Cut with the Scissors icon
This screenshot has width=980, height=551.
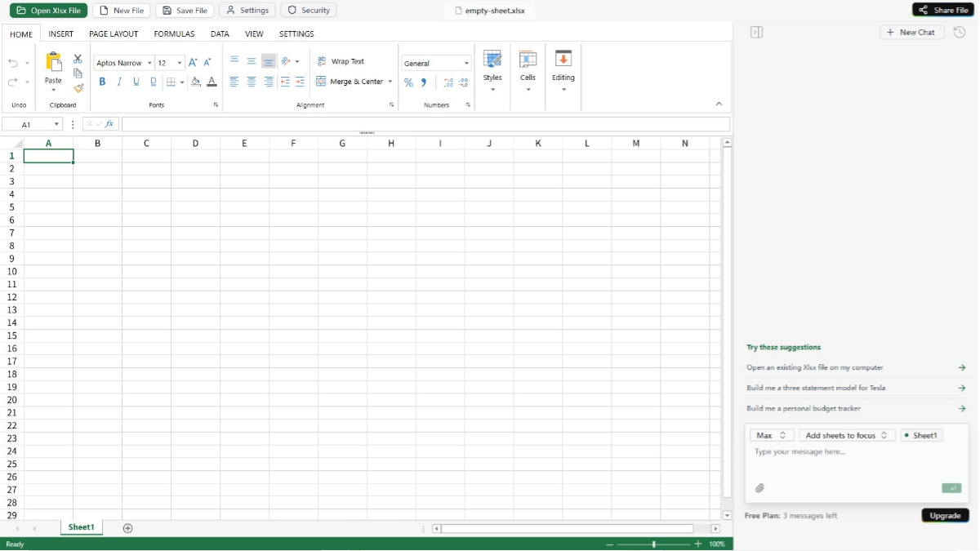click(x=78, y=58)
